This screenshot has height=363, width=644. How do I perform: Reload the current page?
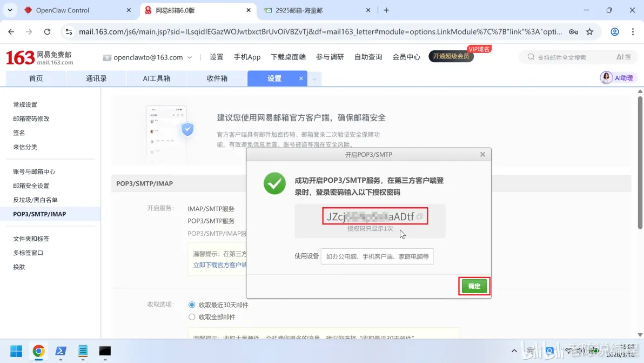[x=47, y=32]
